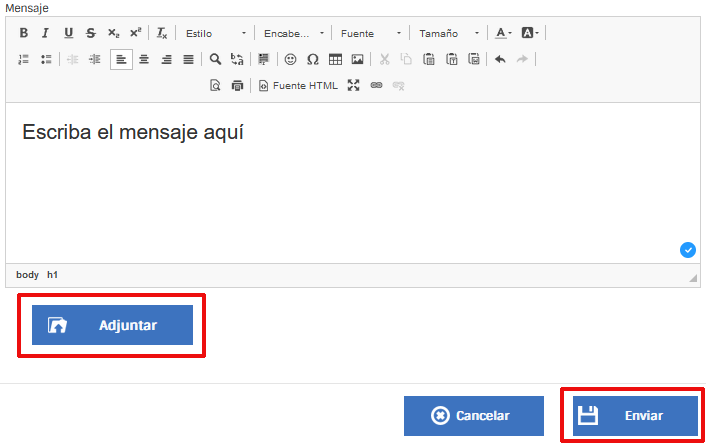Click the paste icon
706x444 pixels.
(429, 59)
